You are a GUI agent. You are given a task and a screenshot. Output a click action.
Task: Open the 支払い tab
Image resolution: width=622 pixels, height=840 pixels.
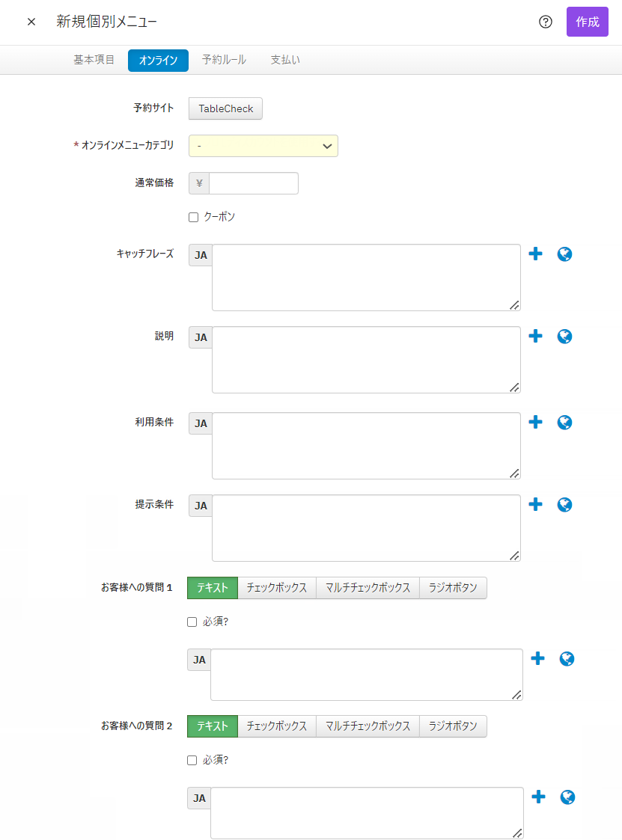[285, 60]
